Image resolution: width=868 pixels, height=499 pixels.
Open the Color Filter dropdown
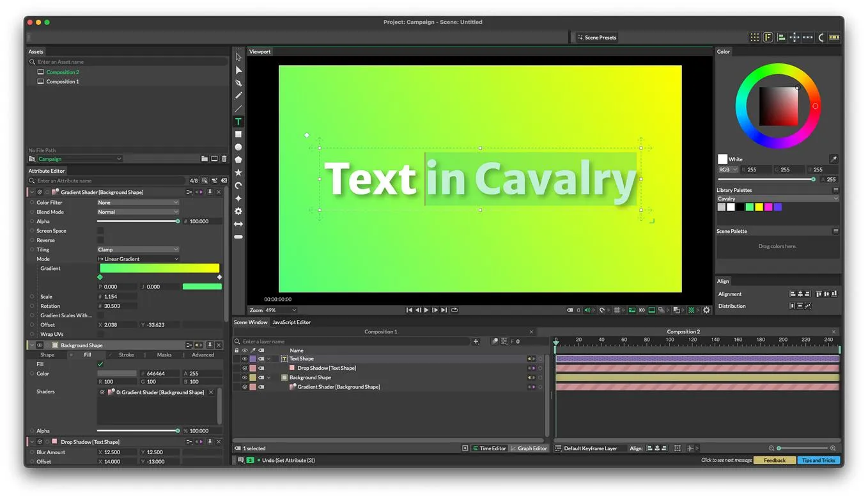(x=137, y=202)
